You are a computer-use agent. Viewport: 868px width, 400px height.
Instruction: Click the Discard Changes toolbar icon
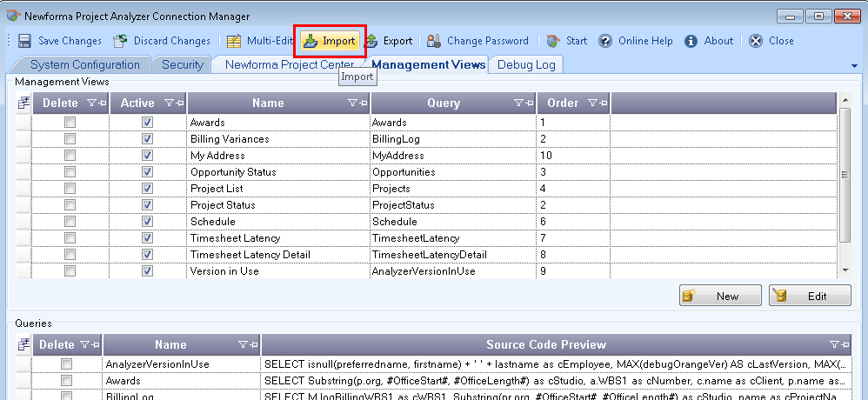coord(120,41)
